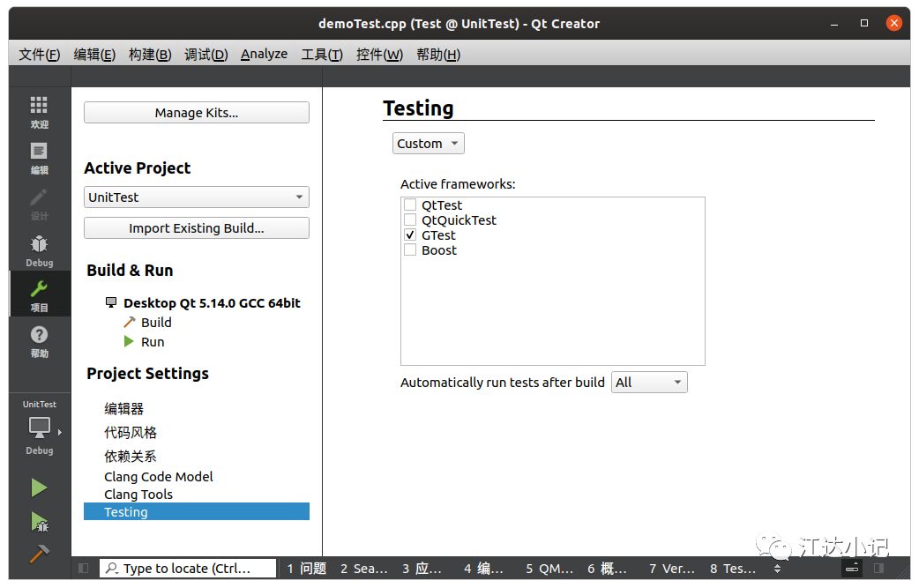Open the Clang Tools settings
Viewport: 919px width, 588px height.
coord(138,495)
